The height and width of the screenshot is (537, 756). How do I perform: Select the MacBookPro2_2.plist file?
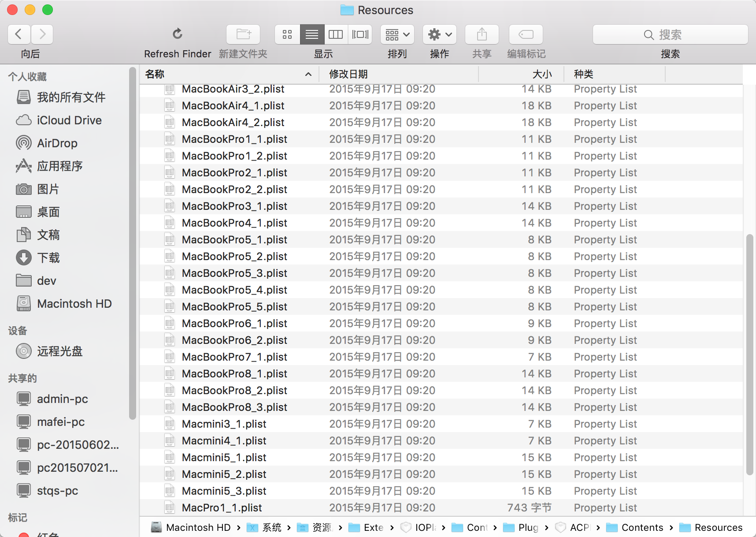pos(441,189)
